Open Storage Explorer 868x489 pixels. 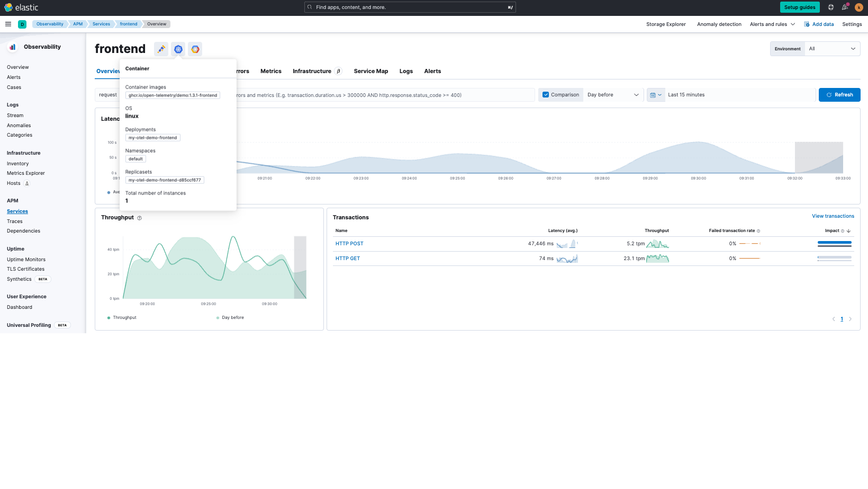tap(666, 24)
